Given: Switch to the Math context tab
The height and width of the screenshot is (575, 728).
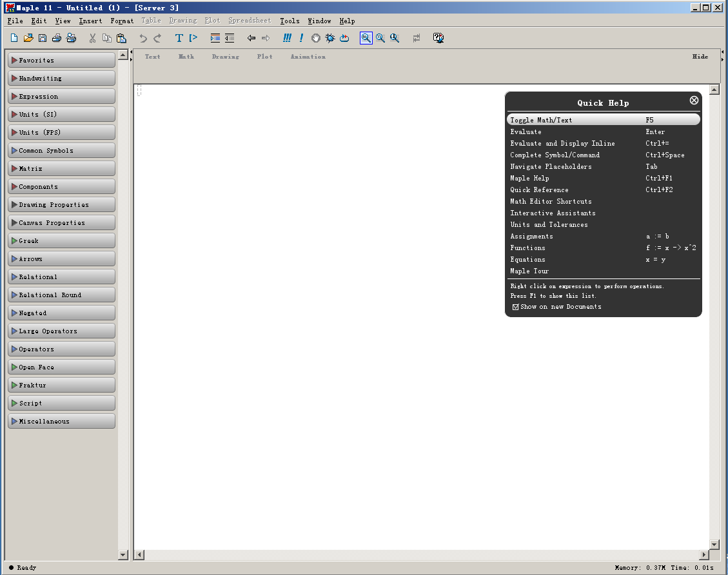Looking at the screenshot, I should (x=186, y=57).
